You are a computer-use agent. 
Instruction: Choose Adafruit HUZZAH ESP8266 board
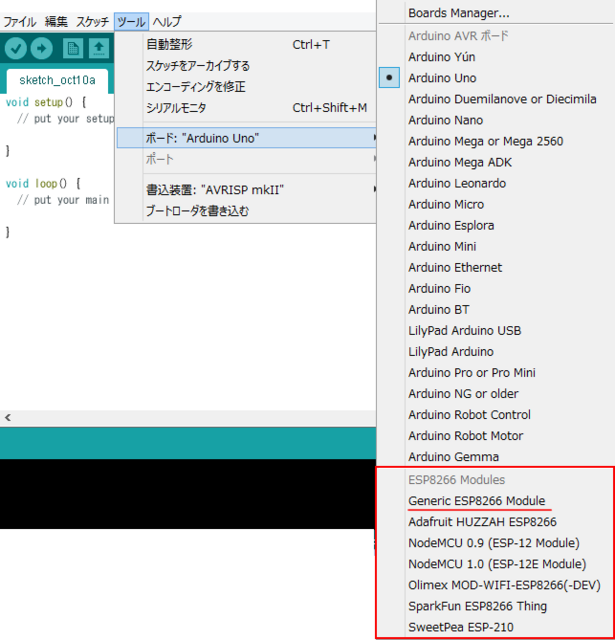tap(496, 522)
